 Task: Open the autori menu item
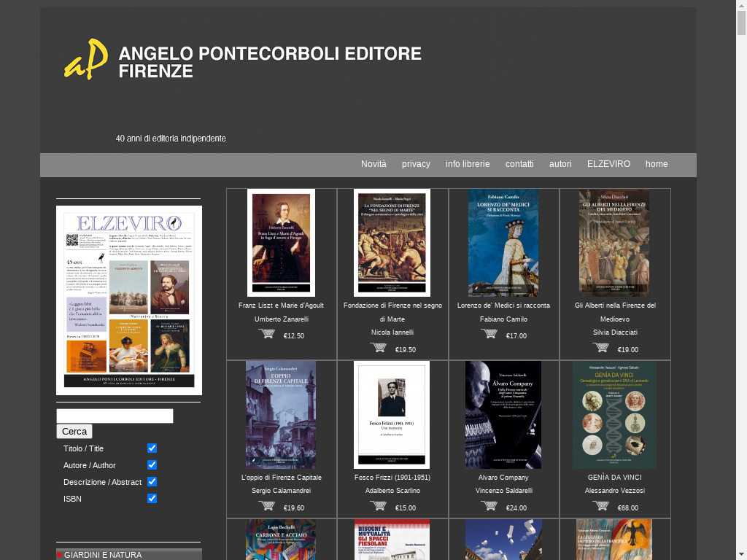560,164
